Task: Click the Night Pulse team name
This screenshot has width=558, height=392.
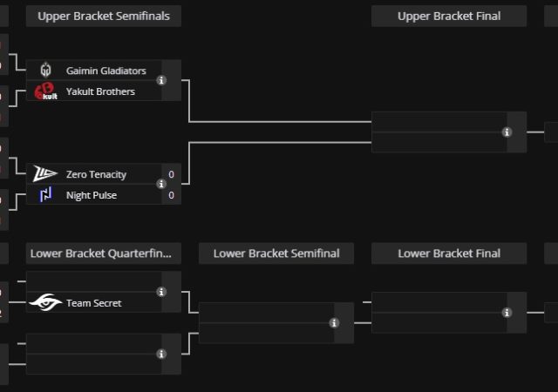Action: tap(92, 195)
